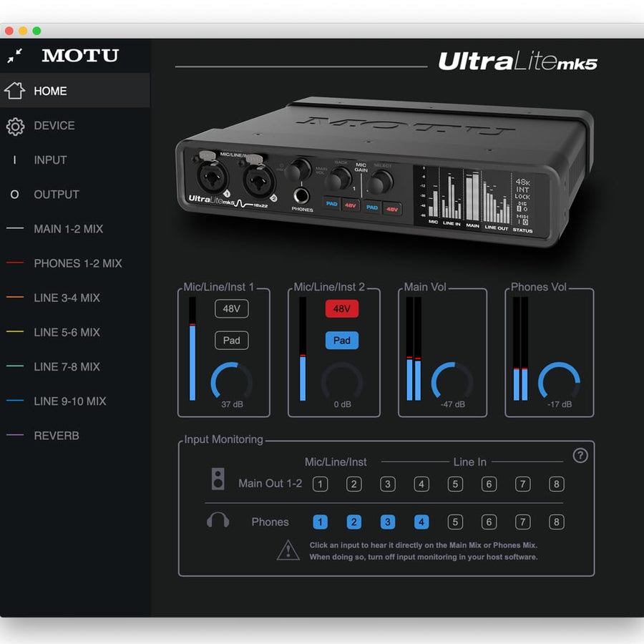The height and width of the screenshot is (644, 644).
Task: Enable input 3 monitoring on Main Out 1-2
Action: point(388,484)
